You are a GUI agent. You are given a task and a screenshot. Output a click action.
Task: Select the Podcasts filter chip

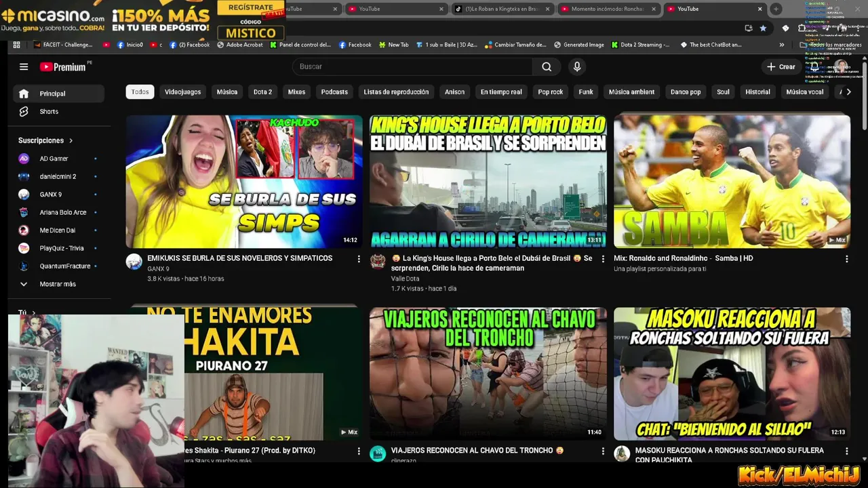click(334, 91)
